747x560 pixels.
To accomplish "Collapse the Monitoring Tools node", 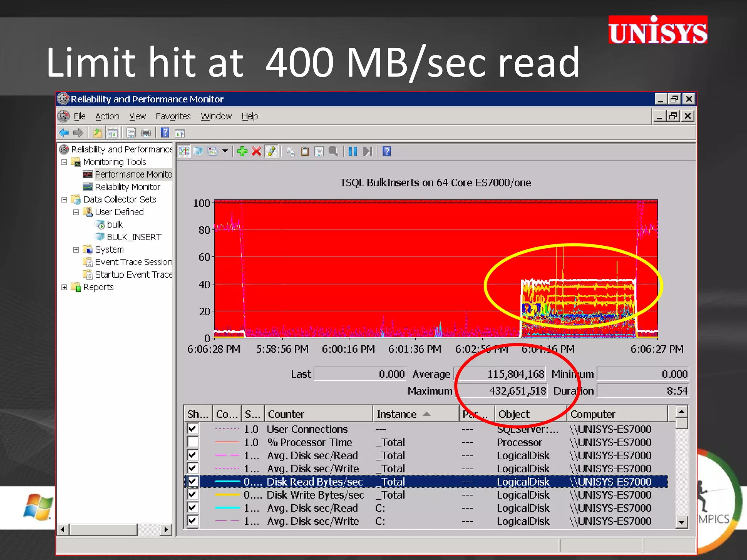I will tap(64, 162).
